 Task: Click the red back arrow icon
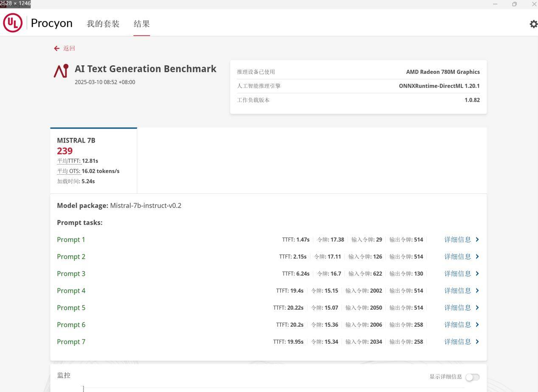[56, 48]
